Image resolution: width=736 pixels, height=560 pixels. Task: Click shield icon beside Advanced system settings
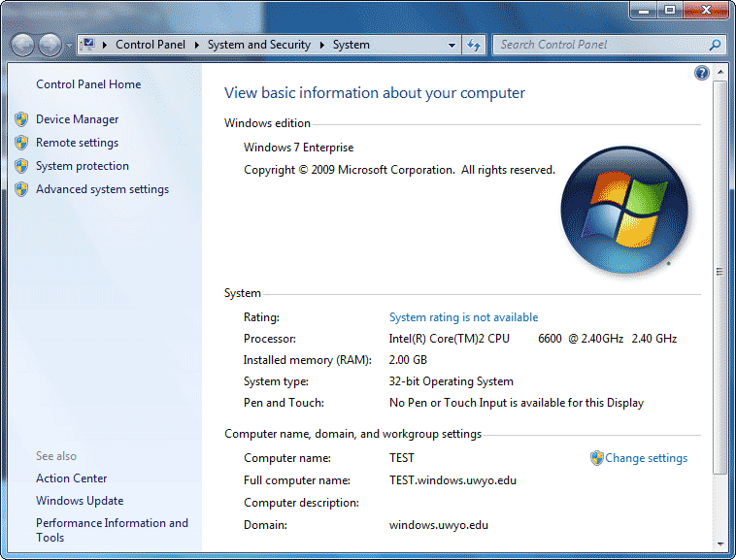[21, 189]
